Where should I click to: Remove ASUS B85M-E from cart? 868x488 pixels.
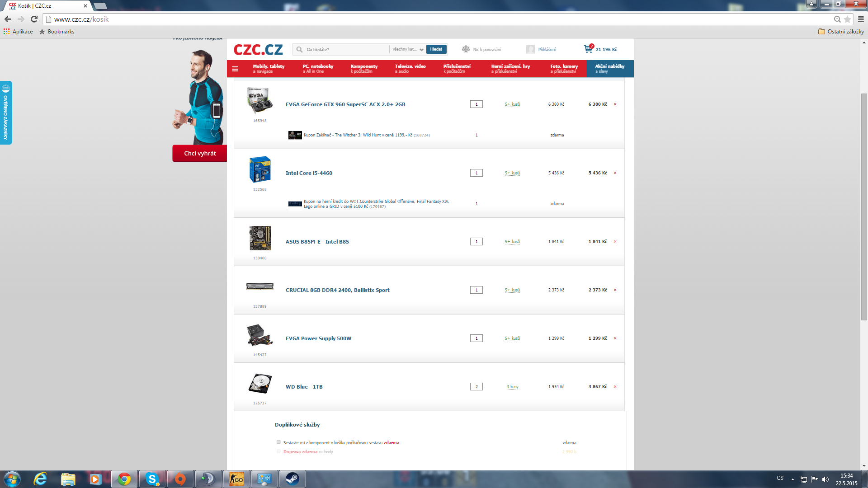click(615, 242)
